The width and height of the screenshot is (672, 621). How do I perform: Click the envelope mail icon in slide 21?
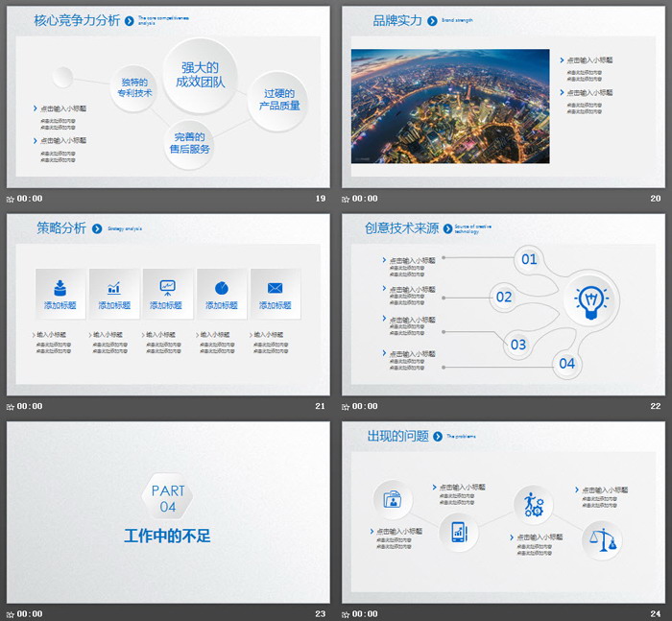click(275, 287)
